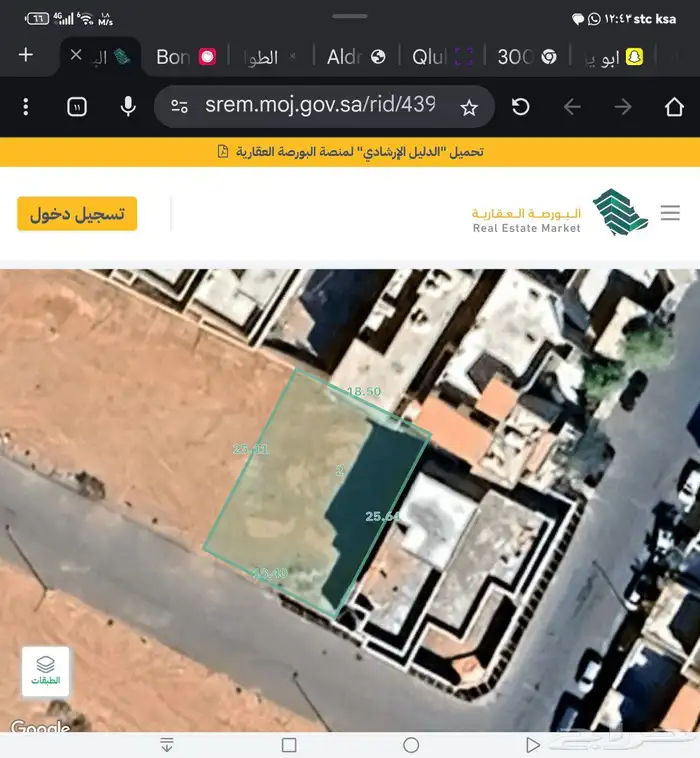Viewport: 700px width, 758px height.
Task: Tap the Android home circle button
Action: pyautogui.click(x=411, y=745)
